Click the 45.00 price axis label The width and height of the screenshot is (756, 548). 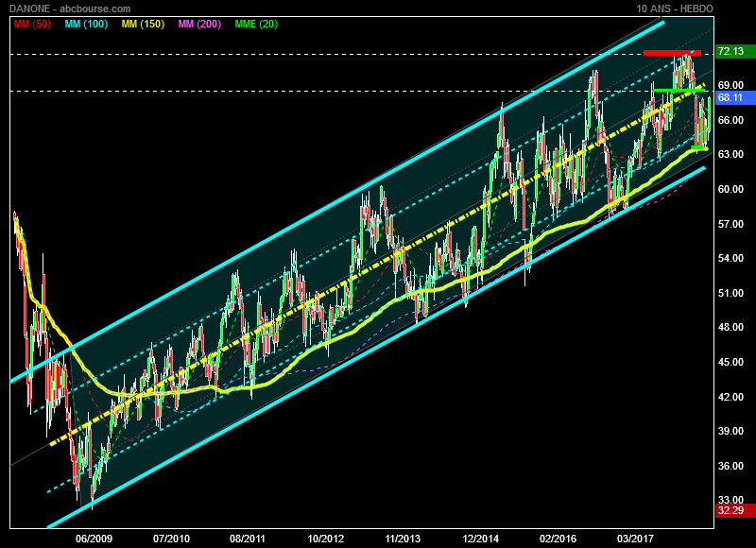[x=730, y=362]
